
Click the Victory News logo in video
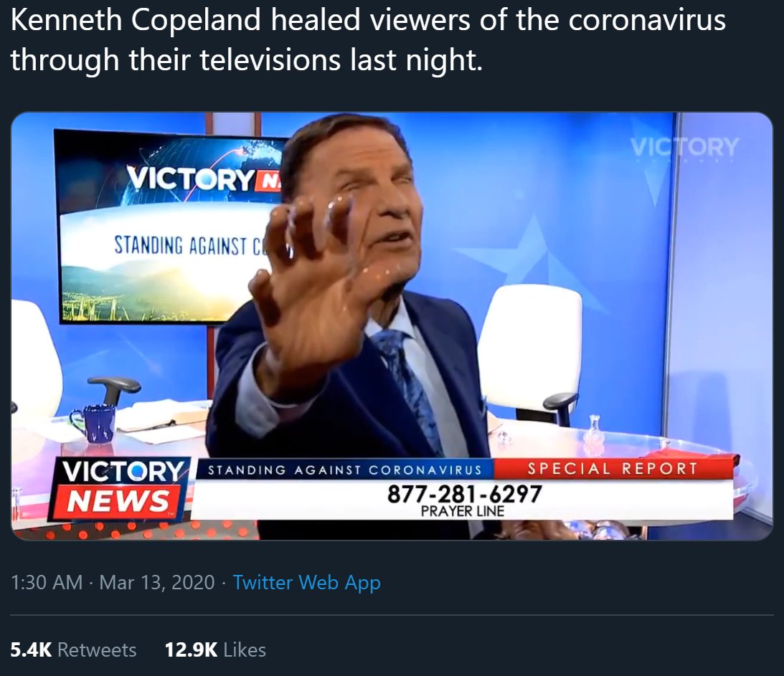pyautogui.click(x=120, y=489)
